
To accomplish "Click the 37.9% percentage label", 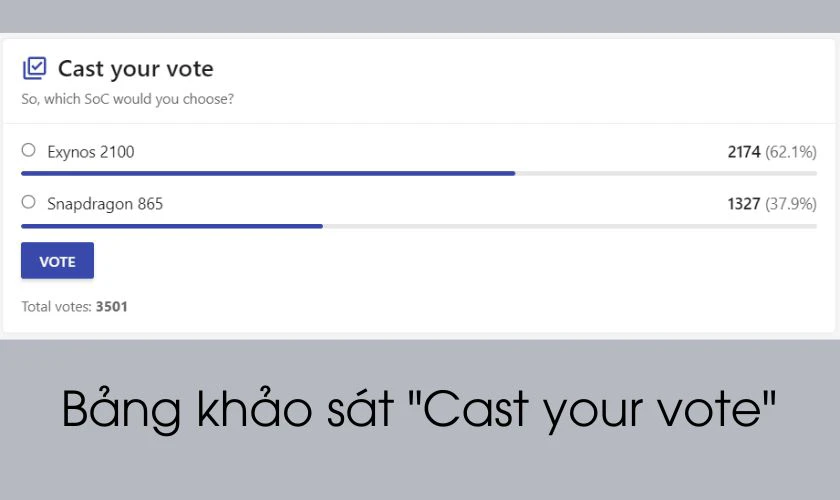I will [x=791, y=204].
